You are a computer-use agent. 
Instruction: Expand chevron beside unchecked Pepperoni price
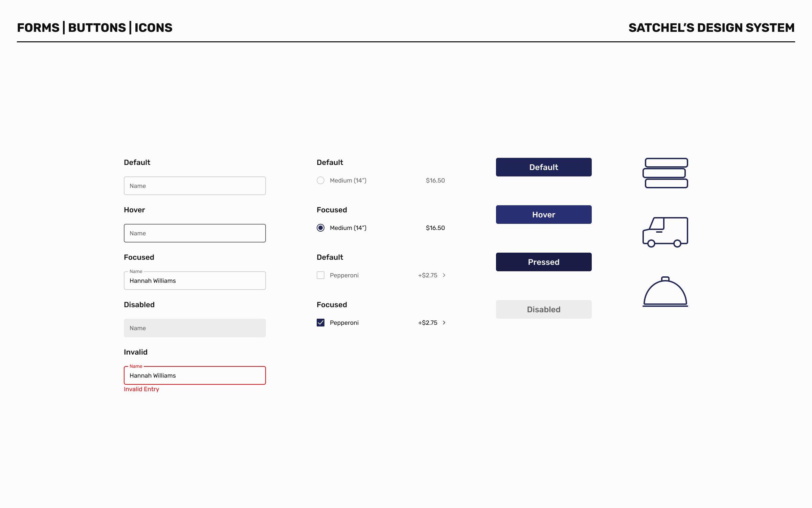tap(444, 275)
